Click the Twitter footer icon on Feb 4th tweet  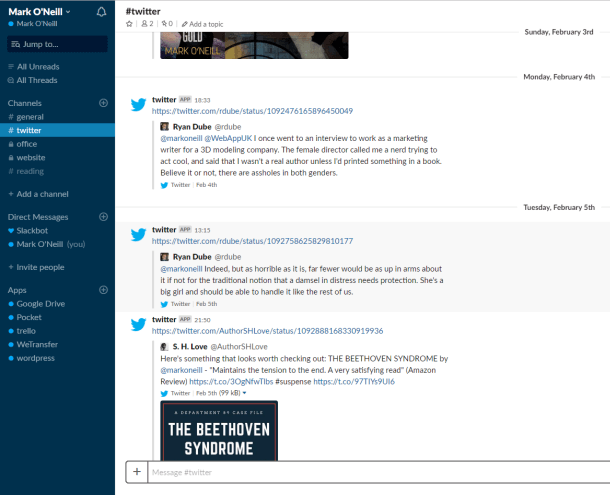(x=164, y=185)
